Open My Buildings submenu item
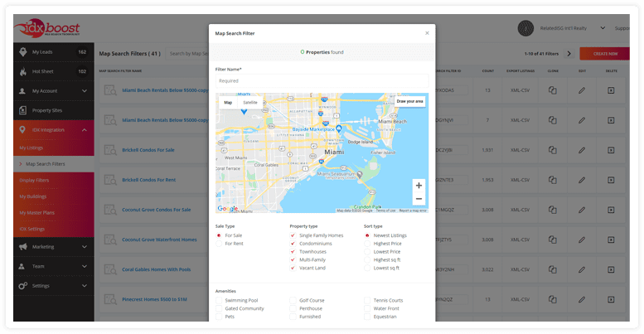 point(33,196)
